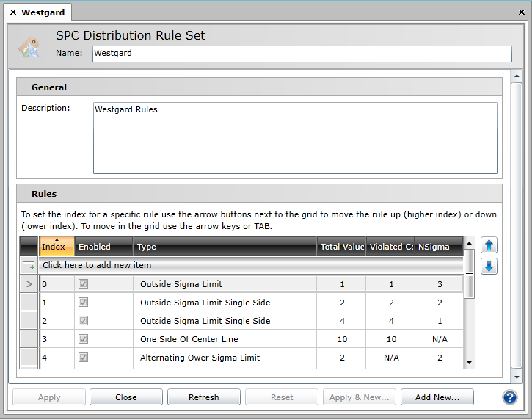Open help with the question mark icon
This screenshot has height=420, width=532.
pyautogui.click(x=510, y=397)
